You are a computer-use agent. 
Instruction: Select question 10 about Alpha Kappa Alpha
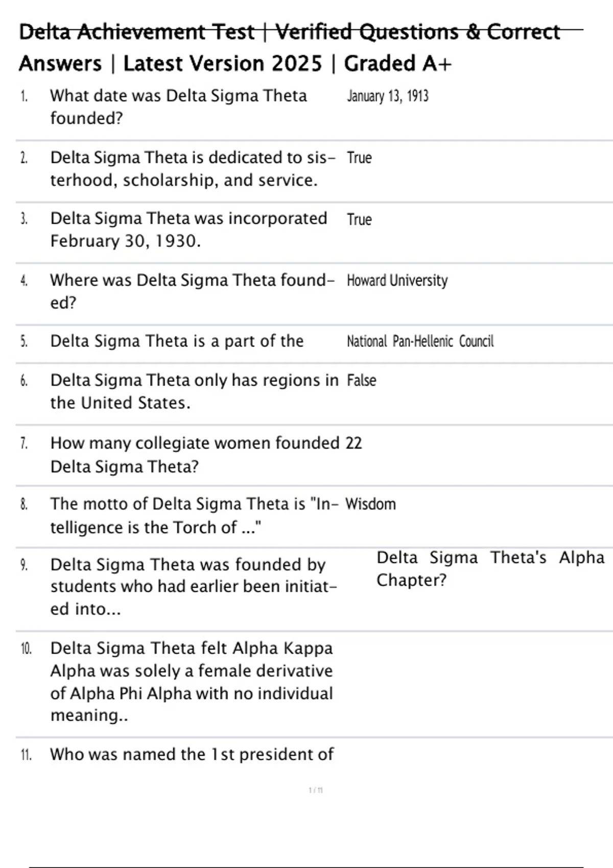[192, 682]
